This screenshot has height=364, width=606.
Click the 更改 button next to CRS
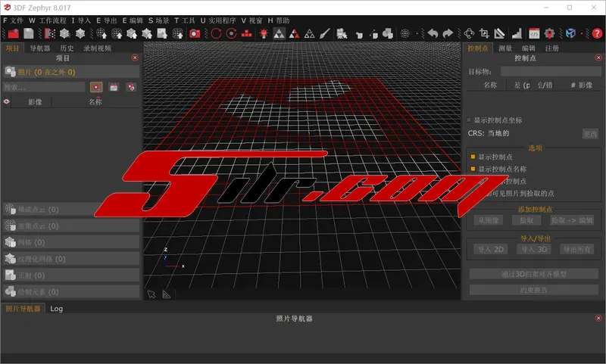click(x=590, y=134)
